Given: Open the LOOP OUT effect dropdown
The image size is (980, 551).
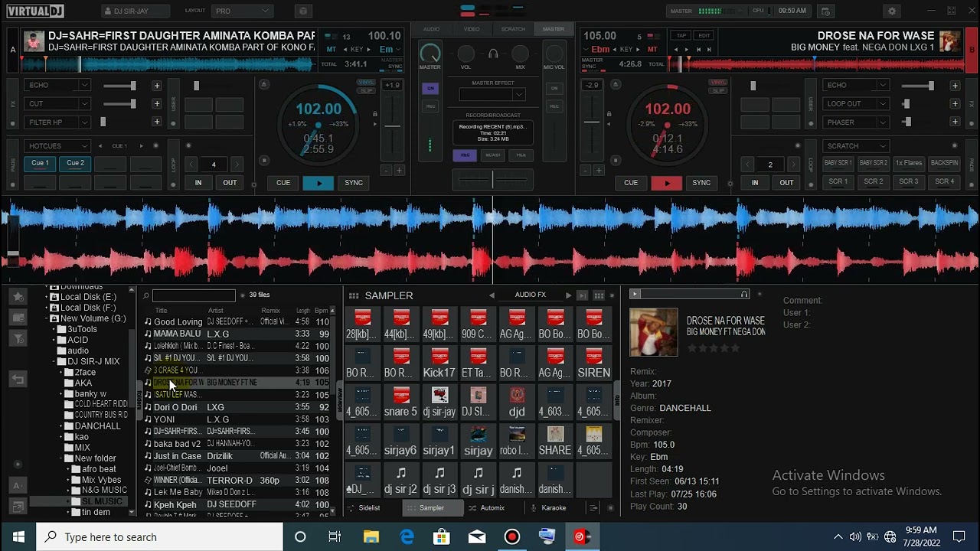Looking at the screenshot, I should point(856,104).
